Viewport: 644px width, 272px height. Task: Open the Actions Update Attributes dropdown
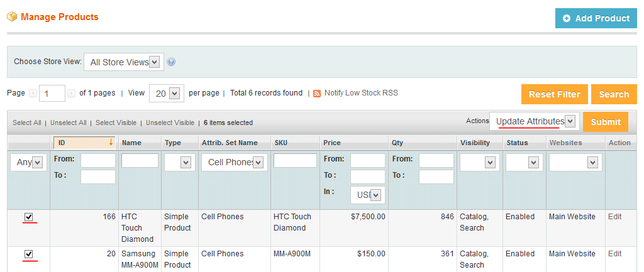coord(534,121)
